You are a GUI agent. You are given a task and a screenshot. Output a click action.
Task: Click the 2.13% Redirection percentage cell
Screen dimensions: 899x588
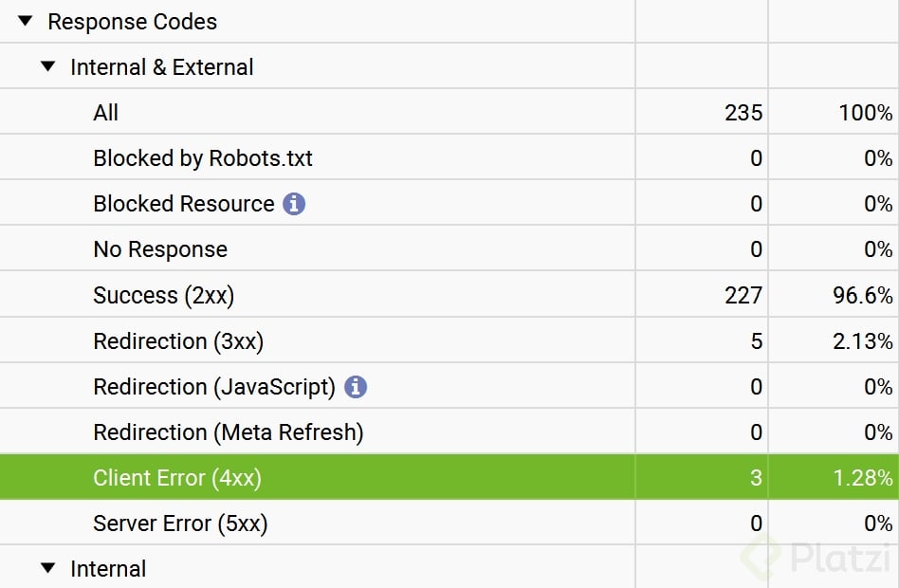point(863,340)
